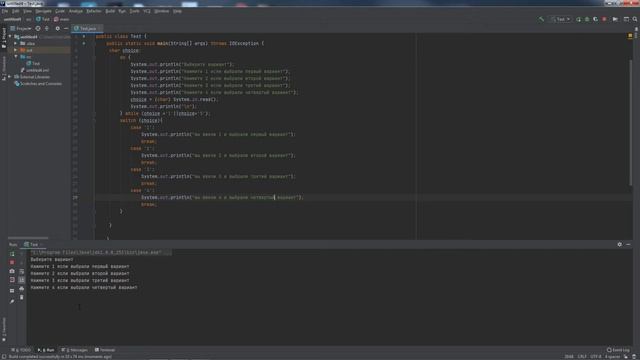Open the Analyze menu
The image size is (640, 360).
point(76,11)
